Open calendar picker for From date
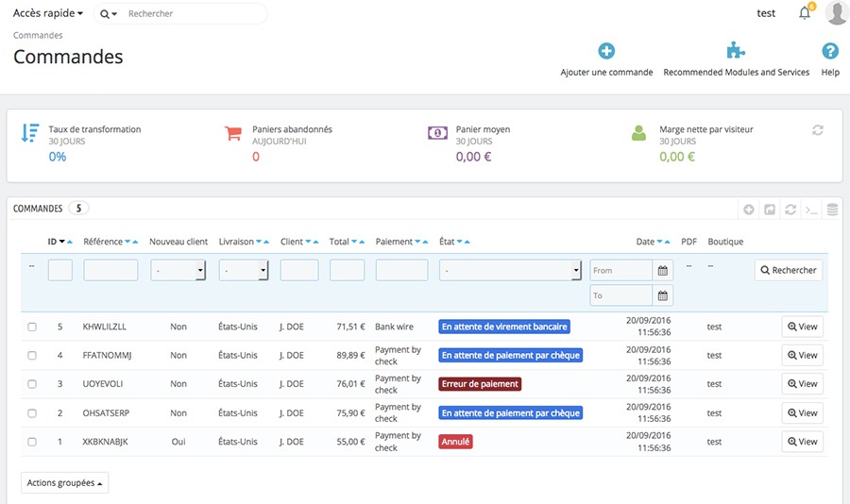The image size is (850, 504). click(x=663, y=271)
